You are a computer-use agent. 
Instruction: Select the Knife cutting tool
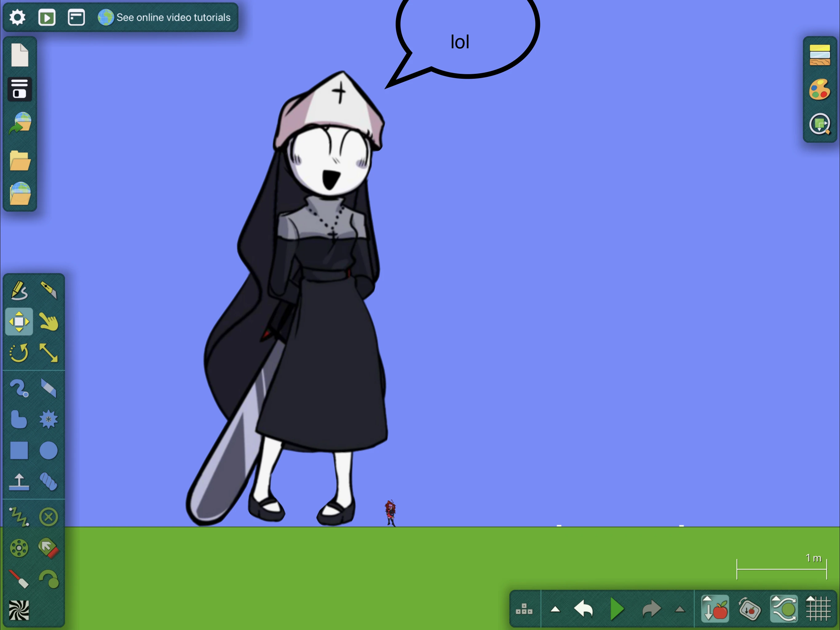[49, 290]
